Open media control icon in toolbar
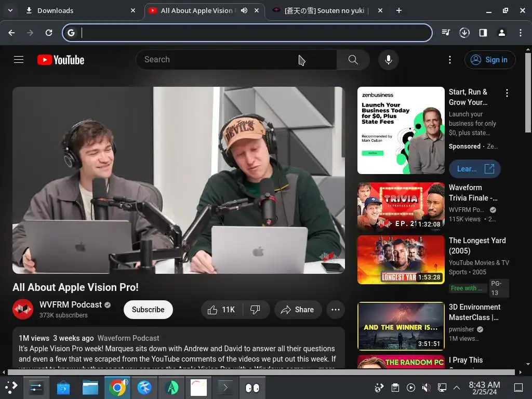 [x=446, y=33]
